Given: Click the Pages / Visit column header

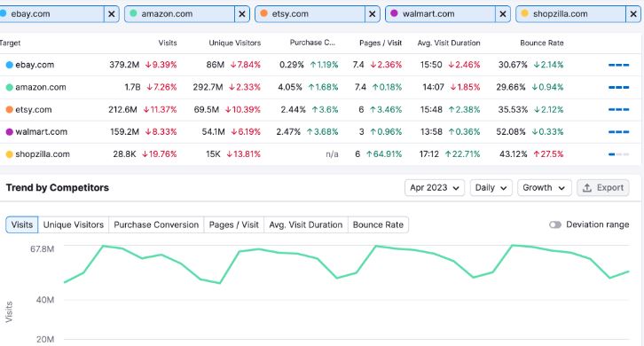Looking at the screenshot, I should [x=381, y=43].
